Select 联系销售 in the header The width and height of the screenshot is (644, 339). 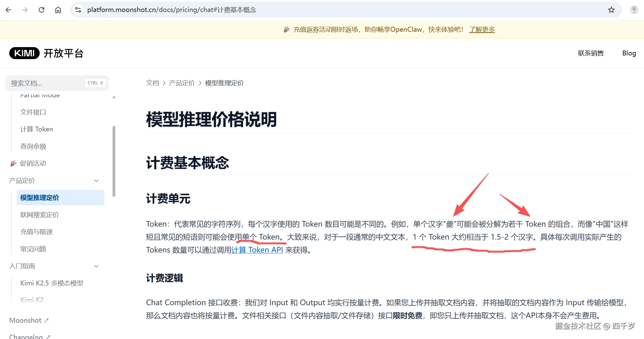590,53
